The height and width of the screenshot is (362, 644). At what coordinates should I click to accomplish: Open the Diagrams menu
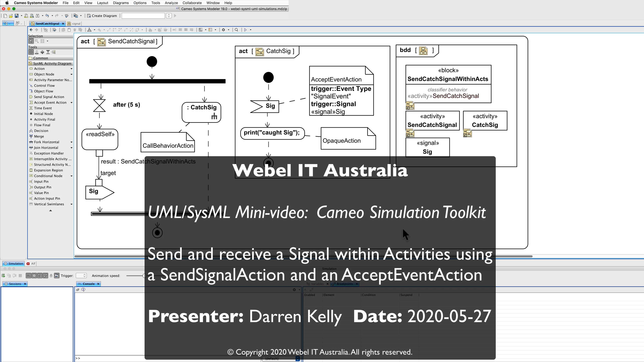click(x=121, y=3)
